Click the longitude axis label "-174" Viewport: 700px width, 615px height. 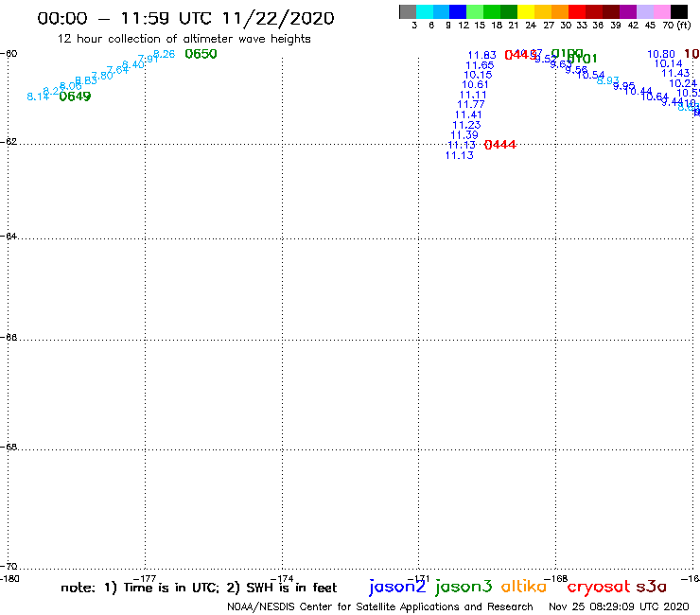tap(282, 579)
